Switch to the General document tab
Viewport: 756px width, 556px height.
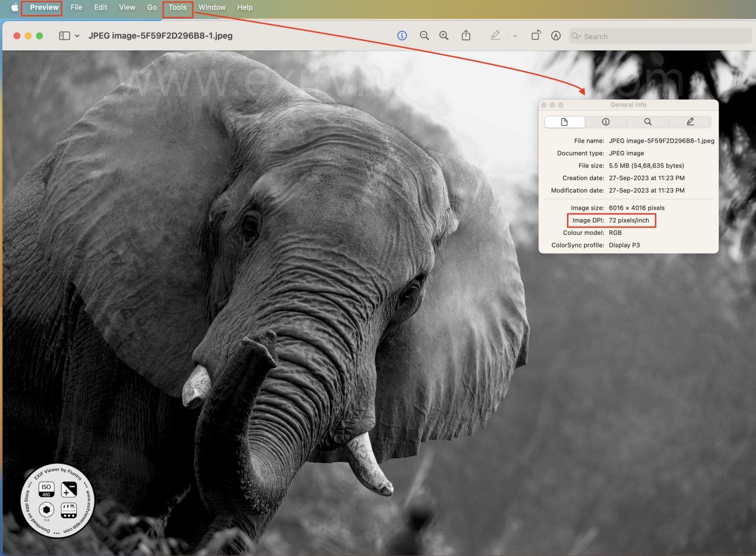[x=564, y=122]
